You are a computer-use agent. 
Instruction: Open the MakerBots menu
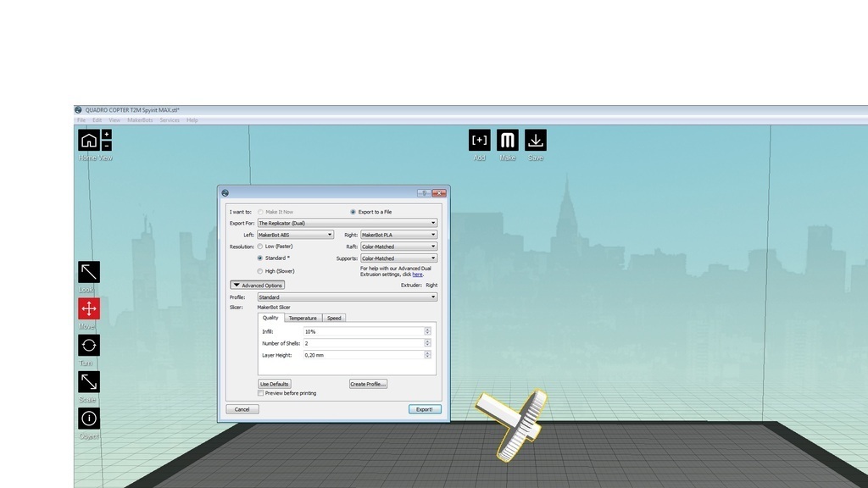[x=140, y=120]
